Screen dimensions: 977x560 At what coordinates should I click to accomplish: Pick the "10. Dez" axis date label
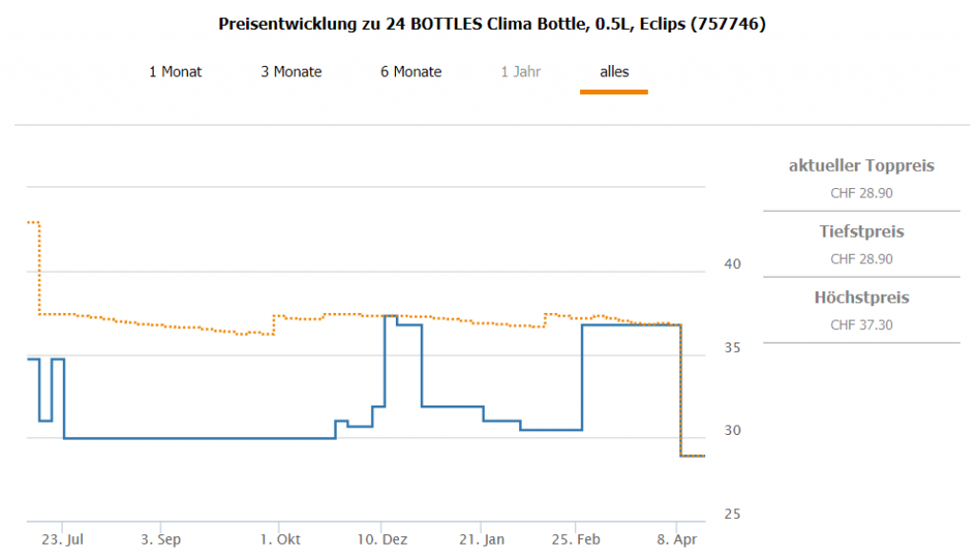point(381,539)
